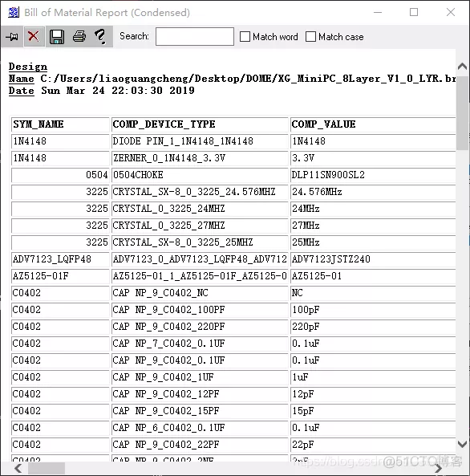Select the CAP NP_9_C0402_15PF cell
This screenshot has width=470, height=476.
point(200,411)
